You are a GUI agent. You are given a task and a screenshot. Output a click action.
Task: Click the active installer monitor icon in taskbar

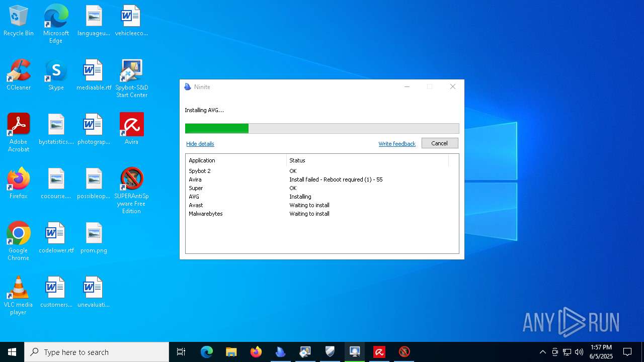coord(355,352)
